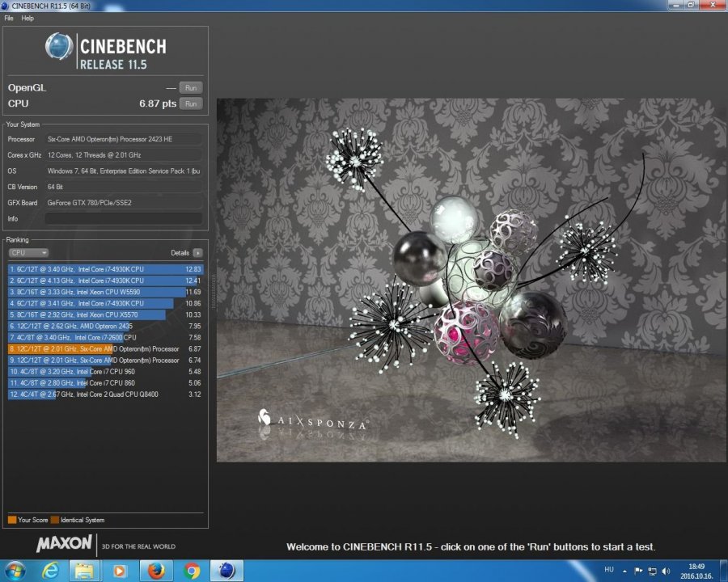Viewport: 728px width, 582px height.
Task: Click the Details arrow button in Ranking
Action: (198, 252)
